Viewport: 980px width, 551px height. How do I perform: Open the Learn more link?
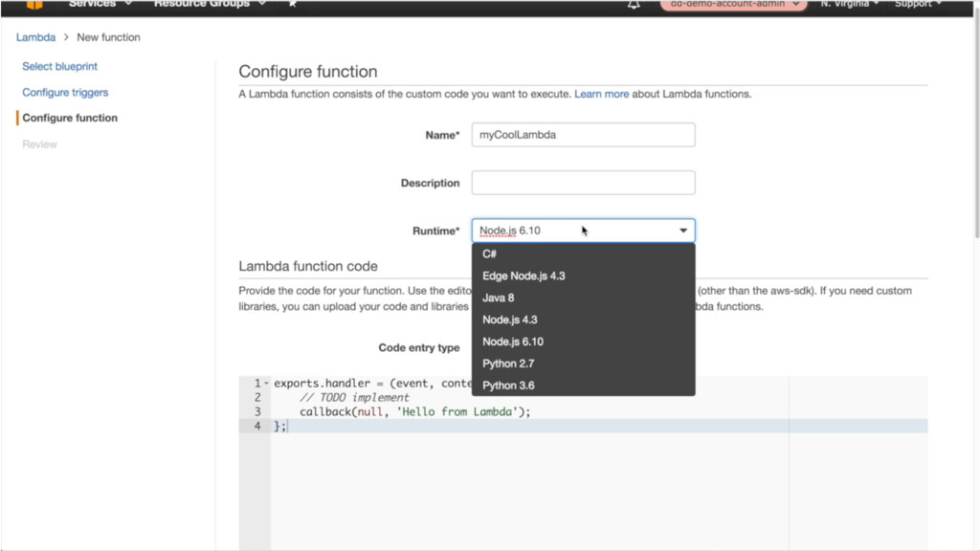[601, 95]
